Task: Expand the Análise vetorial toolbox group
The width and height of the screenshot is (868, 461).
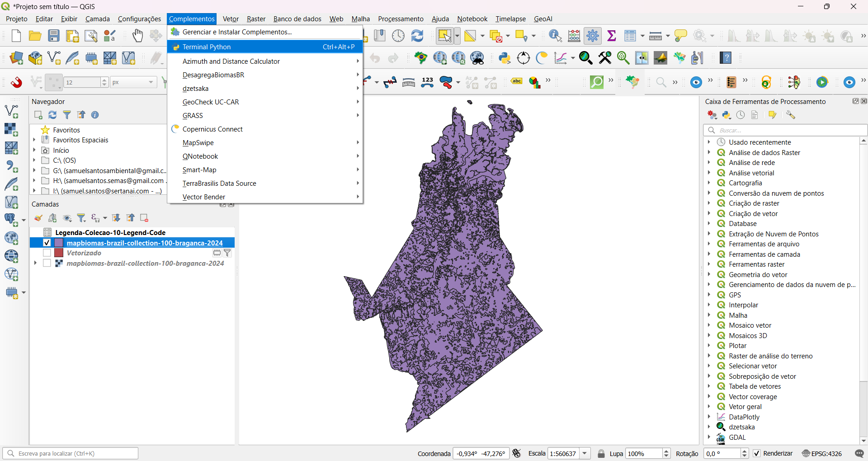Action: (x=709, y=173)
